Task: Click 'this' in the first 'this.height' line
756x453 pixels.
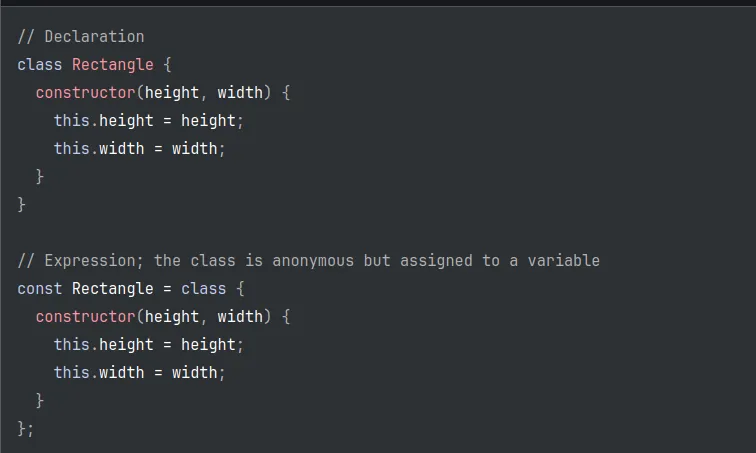Action: 71,121
